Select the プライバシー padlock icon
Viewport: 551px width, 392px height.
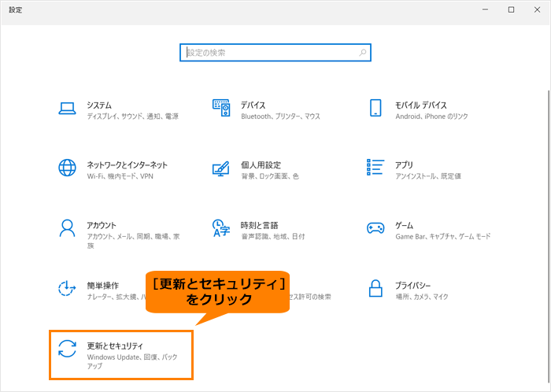[x=375, y=288]
